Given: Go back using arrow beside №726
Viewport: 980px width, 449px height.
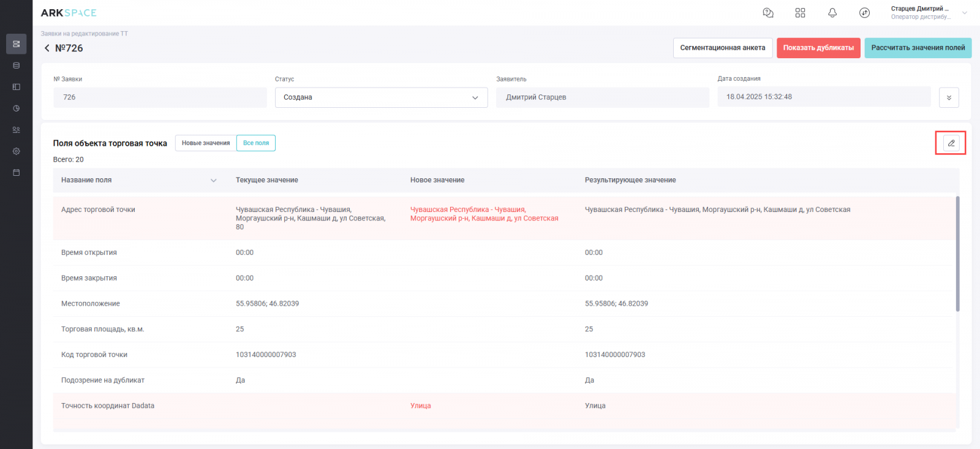Looking at the screenshot, I should 47,48.
